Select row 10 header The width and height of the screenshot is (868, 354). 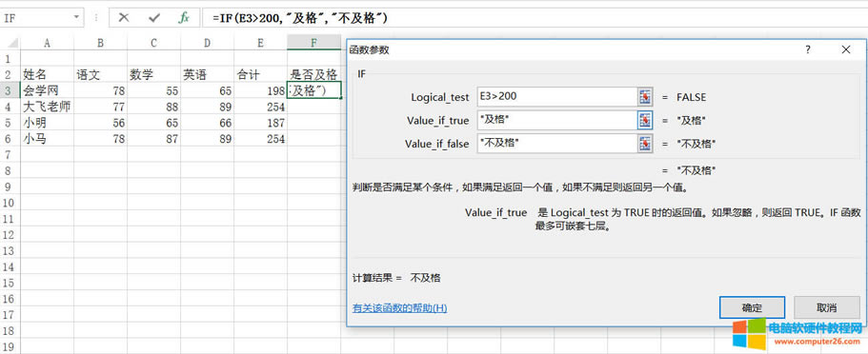click(x=10, y=203)
